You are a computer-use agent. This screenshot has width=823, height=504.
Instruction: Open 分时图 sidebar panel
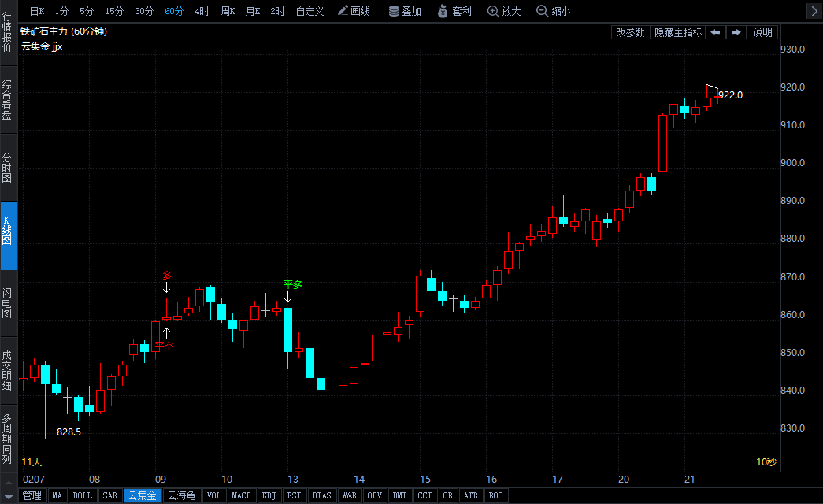click(7, 168)
